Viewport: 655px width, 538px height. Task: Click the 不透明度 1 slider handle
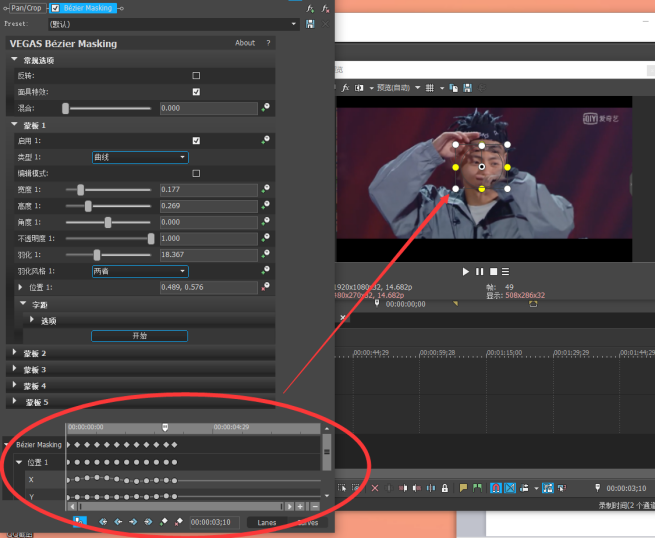[x=151, y=239]
